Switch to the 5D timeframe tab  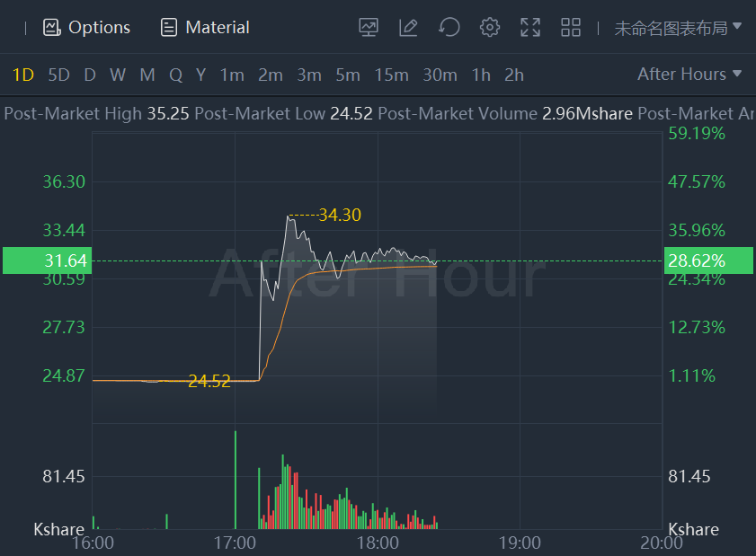(x=58, y=75)
